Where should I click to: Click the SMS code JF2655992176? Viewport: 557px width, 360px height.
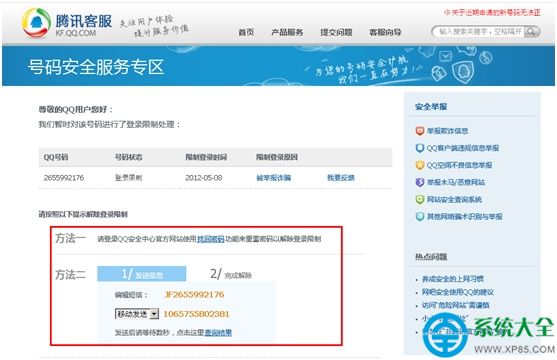click(194, 295)
